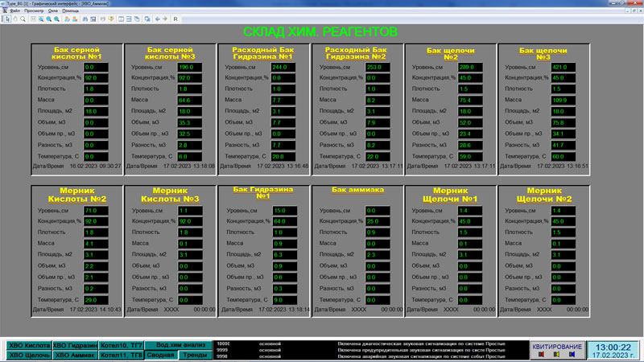Select alarm row 10000 in event list
644x362 pixels.
coord(372,343)
